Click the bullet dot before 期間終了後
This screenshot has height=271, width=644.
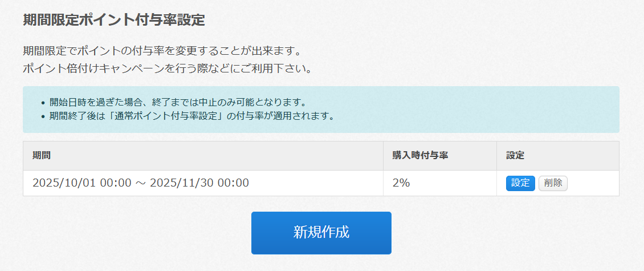tap(43, 117)
